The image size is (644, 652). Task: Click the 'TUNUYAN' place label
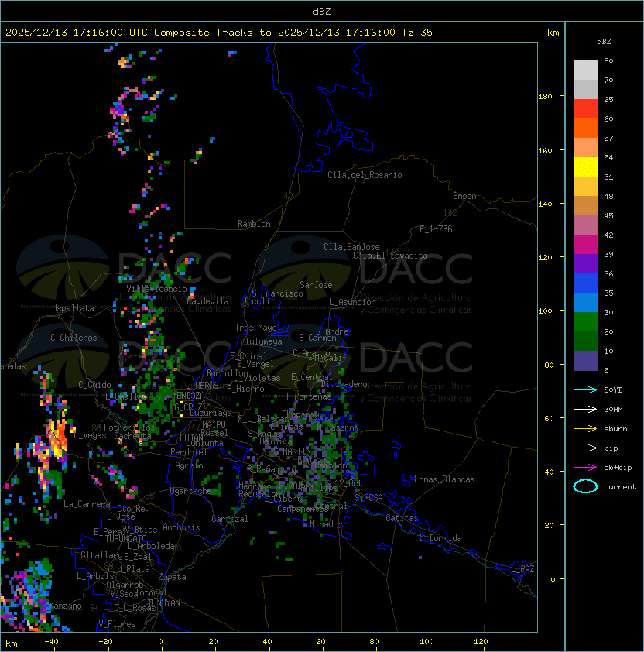click(x=164, y=603)
